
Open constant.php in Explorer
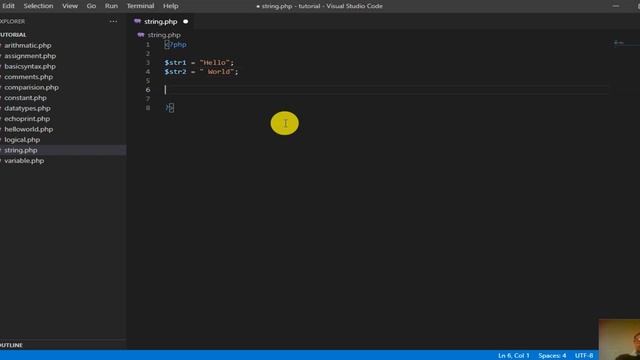pyautogui.click(x=25, y=98)
